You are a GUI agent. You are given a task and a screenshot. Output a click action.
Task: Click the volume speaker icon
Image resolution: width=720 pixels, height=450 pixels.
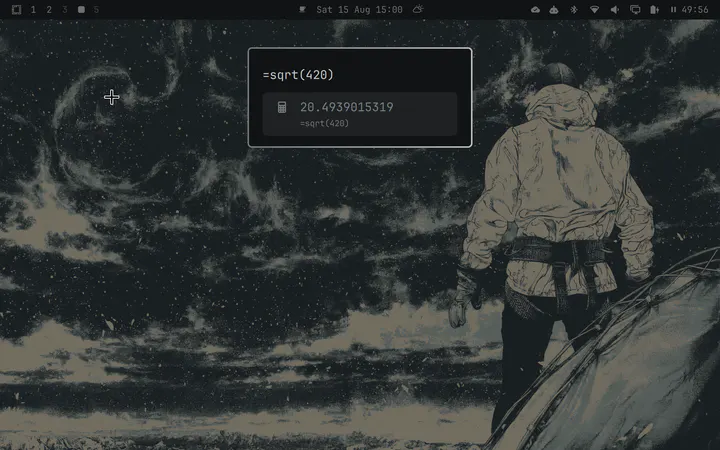tap(615, 10)
